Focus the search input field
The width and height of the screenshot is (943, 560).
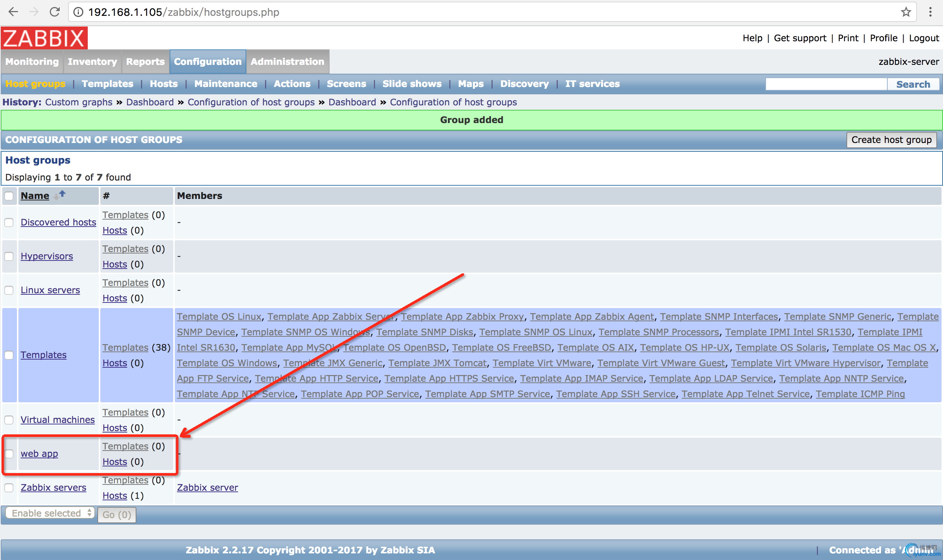826,84
